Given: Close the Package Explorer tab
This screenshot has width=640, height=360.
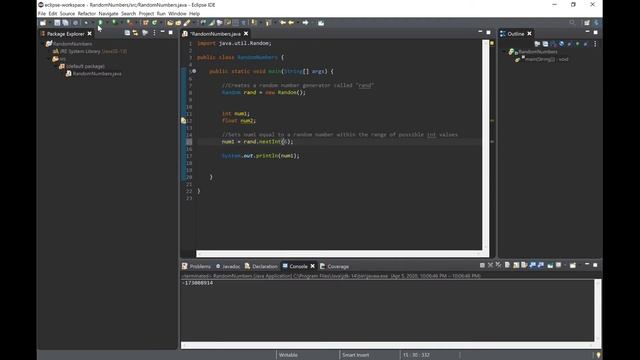Looking at the screenshot, I should (x=89, y=33).
